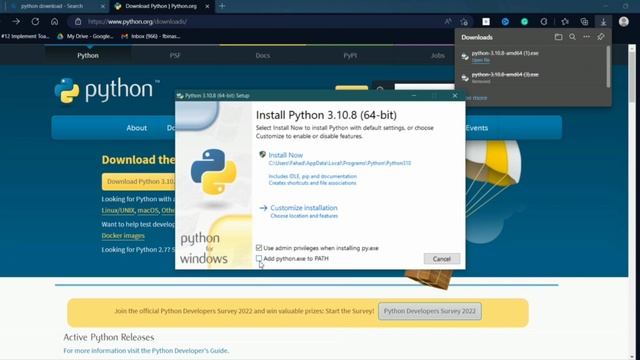Viewport: 640px width, 360px height.
Task: Close the python download Search tab
Action: tap(102, 6)
